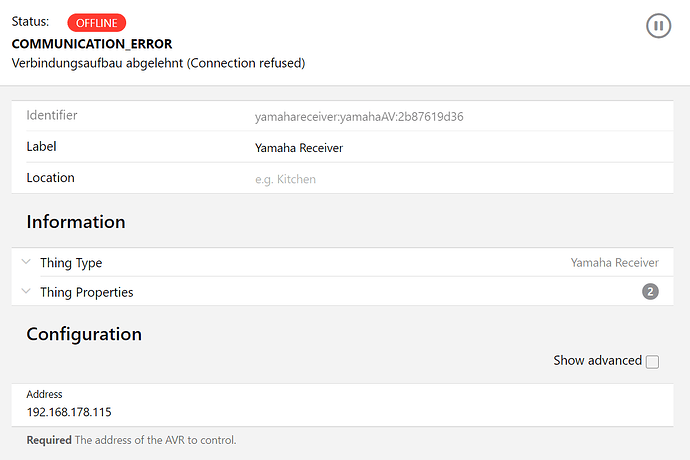Toggle the Show advanced checkbox
Image resolution: width=690 pixels, height=460 pixels.
tap(652, 362)
